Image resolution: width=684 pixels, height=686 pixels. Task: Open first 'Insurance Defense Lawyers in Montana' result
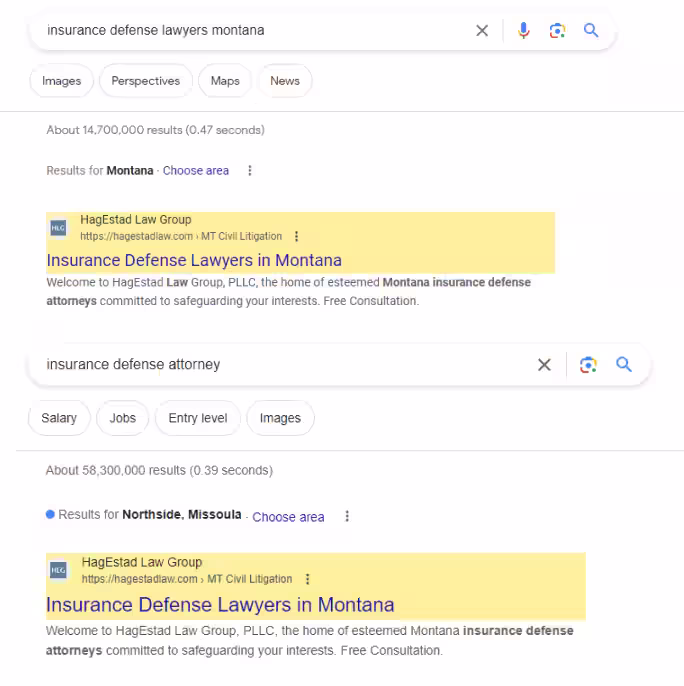(x=194, y=260)
